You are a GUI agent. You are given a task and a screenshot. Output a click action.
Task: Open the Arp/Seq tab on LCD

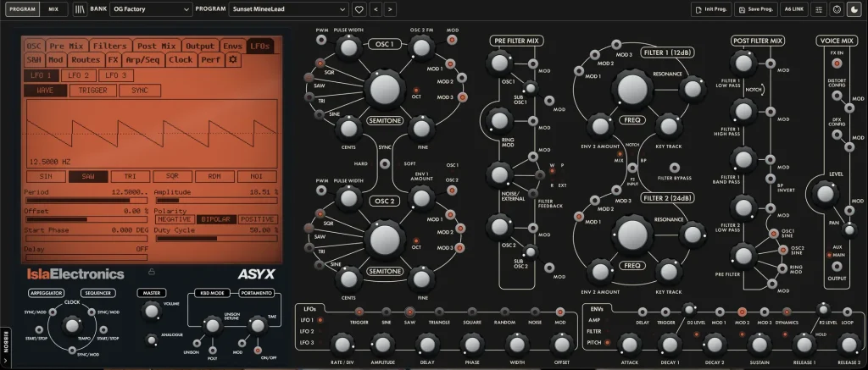(x=142, y=60)
